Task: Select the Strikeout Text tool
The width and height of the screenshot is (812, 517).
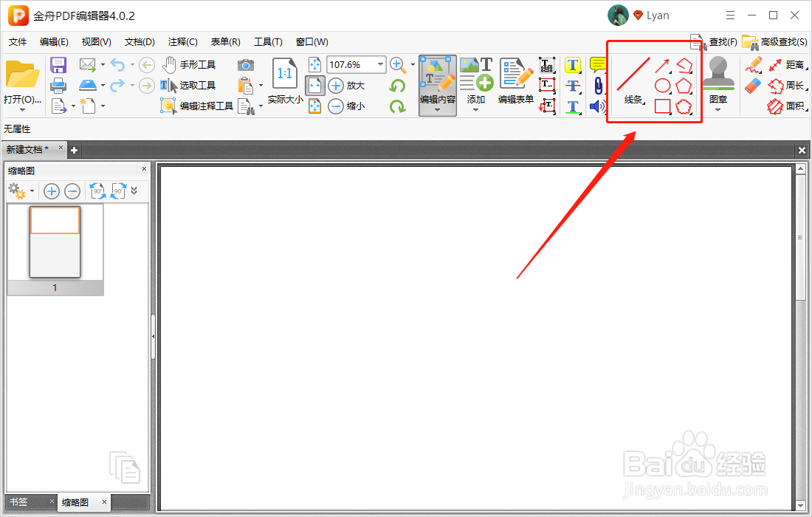Action: tap(573, 86)
